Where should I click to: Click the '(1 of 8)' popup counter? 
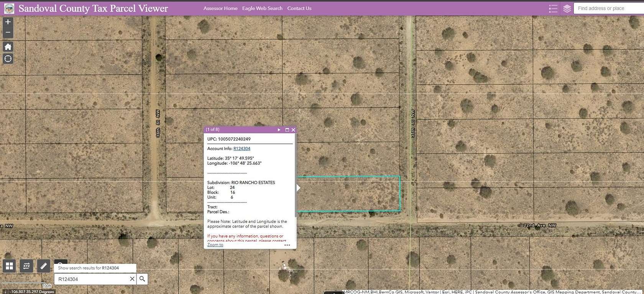(x=212, y=130)
